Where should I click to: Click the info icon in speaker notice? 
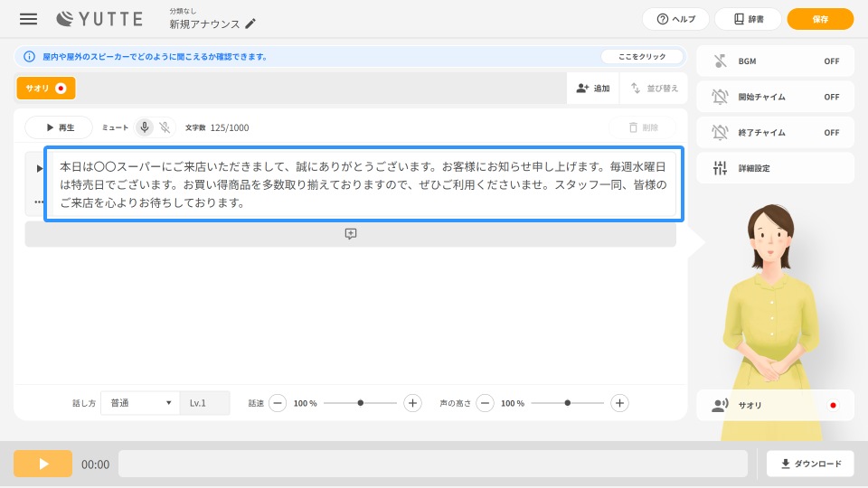[29, 56]
